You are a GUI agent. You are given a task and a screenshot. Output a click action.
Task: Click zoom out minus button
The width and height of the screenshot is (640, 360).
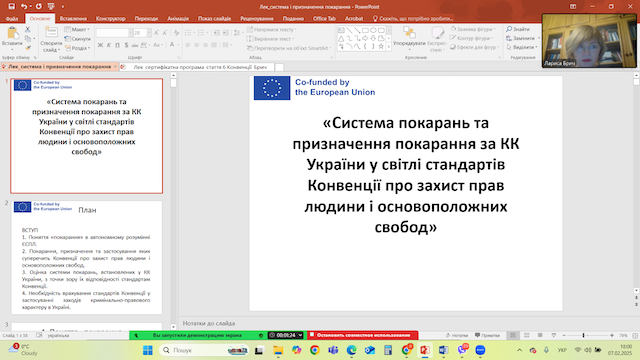pyautogui.click(x=564, y=335)
